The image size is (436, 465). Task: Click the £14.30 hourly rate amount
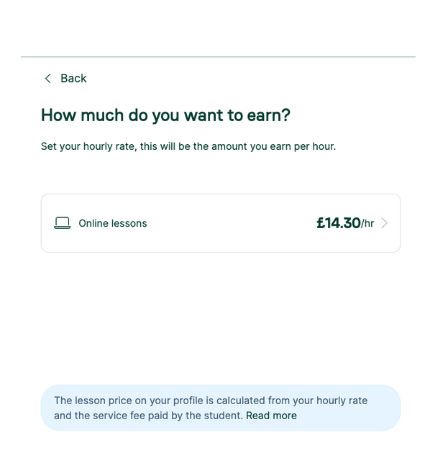(x=338, y=223)
